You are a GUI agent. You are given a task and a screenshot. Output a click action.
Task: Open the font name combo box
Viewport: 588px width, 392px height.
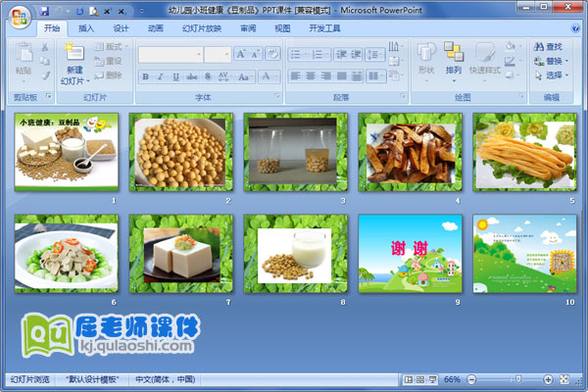click(171, 55)
